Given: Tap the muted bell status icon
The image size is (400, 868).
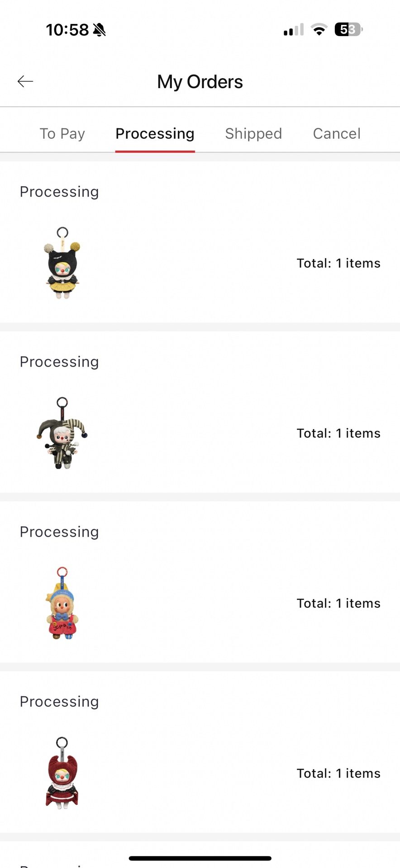Looking at the screenshot, I should pyautogui.click(x=99, y=30).
